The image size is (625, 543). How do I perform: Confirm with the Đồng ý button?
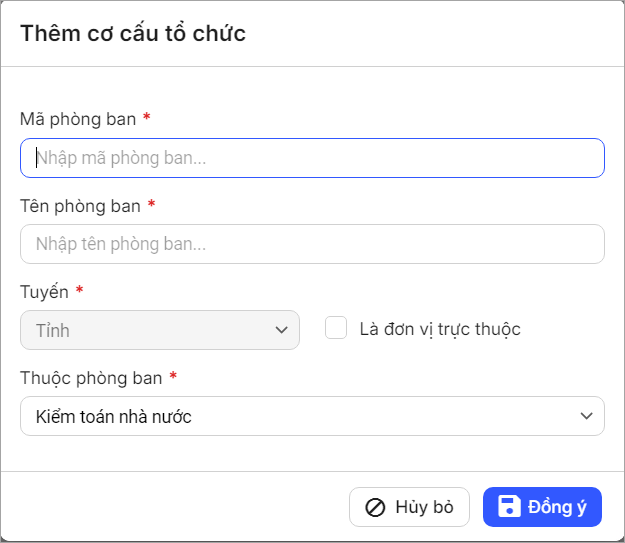click(x=542, y=507)
